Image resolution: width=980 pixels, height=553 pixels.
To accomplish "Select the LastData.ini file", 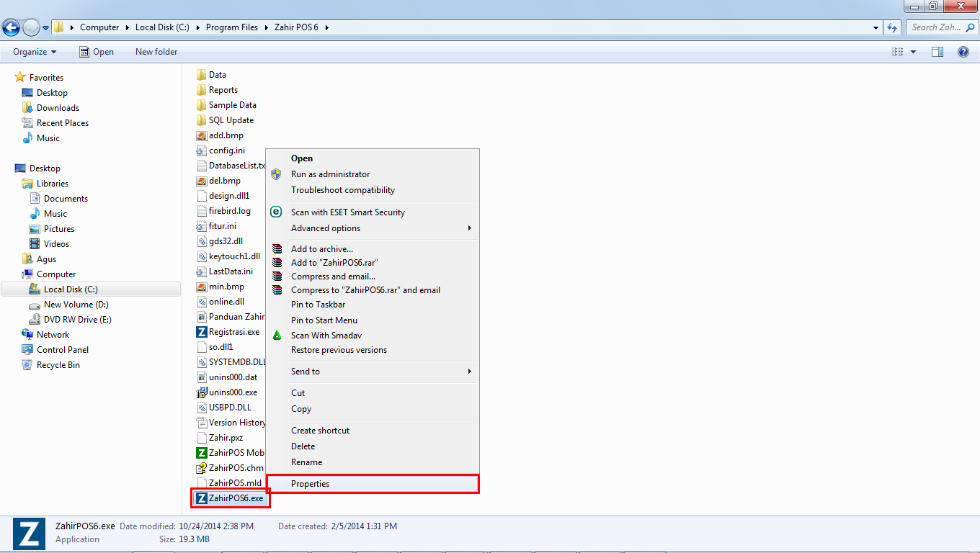I will [225, 271].
